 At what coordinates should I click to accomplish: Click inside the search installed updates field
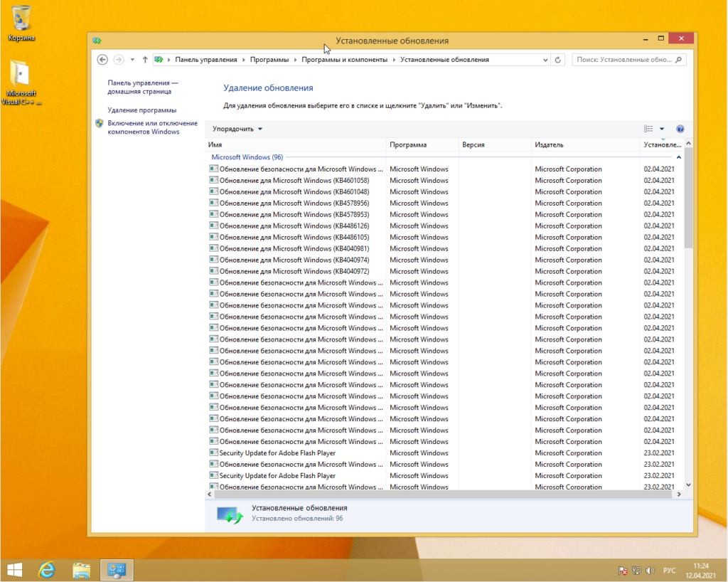623,60
